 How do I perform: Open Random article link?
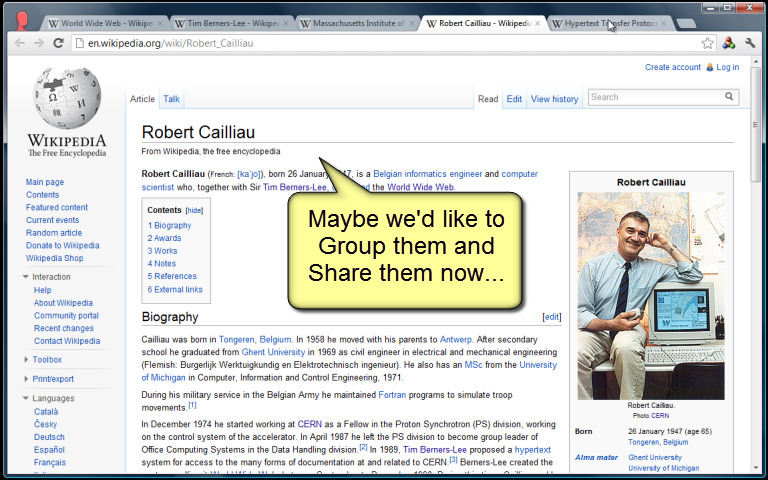click(54, 233)
